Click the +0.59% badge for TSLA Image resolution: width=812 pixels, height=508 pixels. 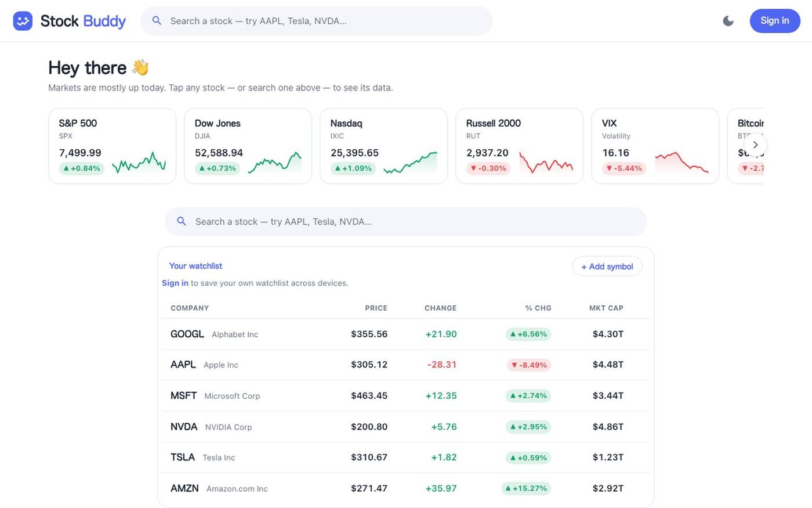coord(528,457)
